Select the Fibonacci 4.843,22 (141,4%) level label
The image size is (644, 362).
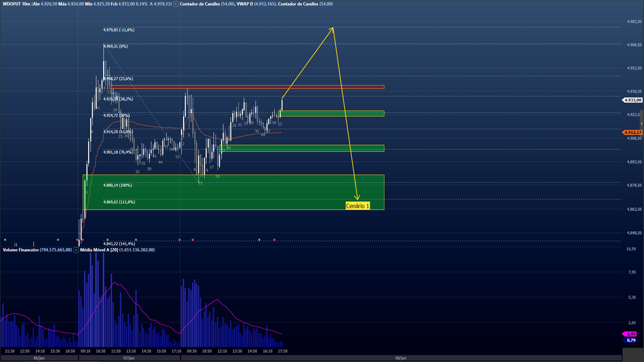pyautogui.click(x=119, y=243)
